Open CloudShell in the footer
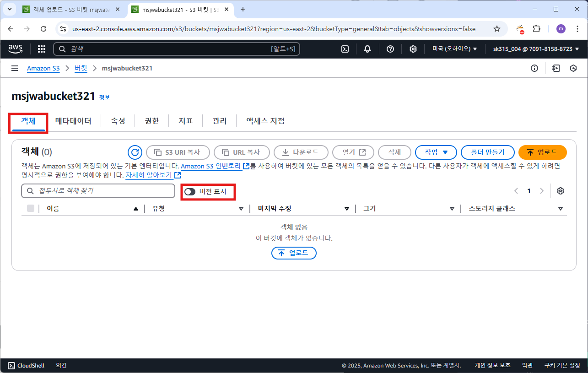The image size is (588, 373). click(26, 366)
